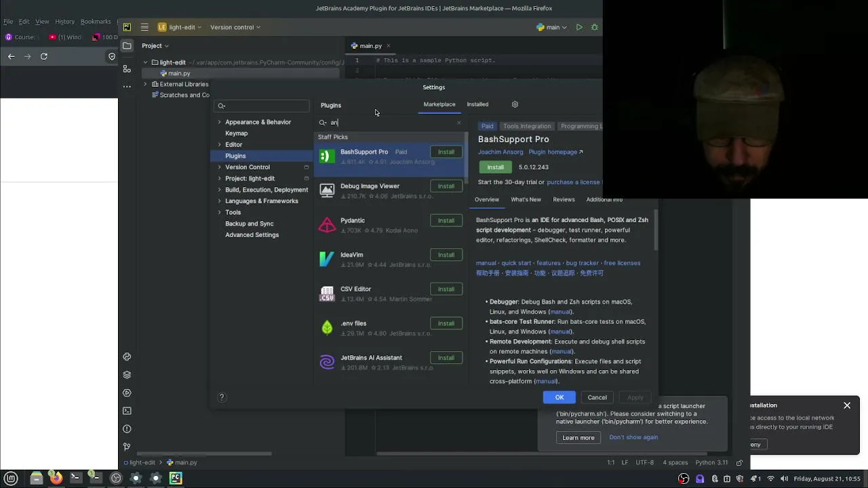
Task: Expand Appearance & Behavior settings
Action: pos(219,122)
